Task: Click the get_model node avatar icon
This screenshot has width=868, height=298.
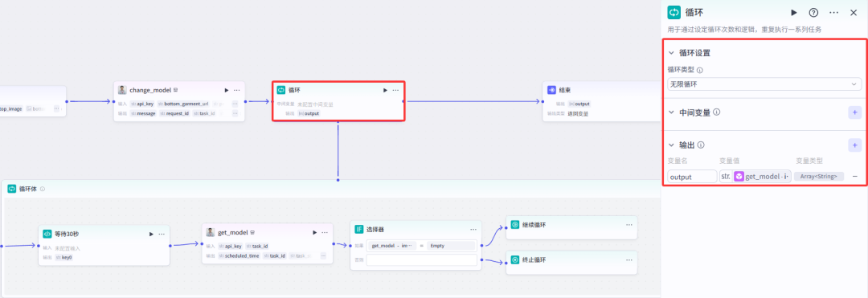Action: tap(211, 232)
